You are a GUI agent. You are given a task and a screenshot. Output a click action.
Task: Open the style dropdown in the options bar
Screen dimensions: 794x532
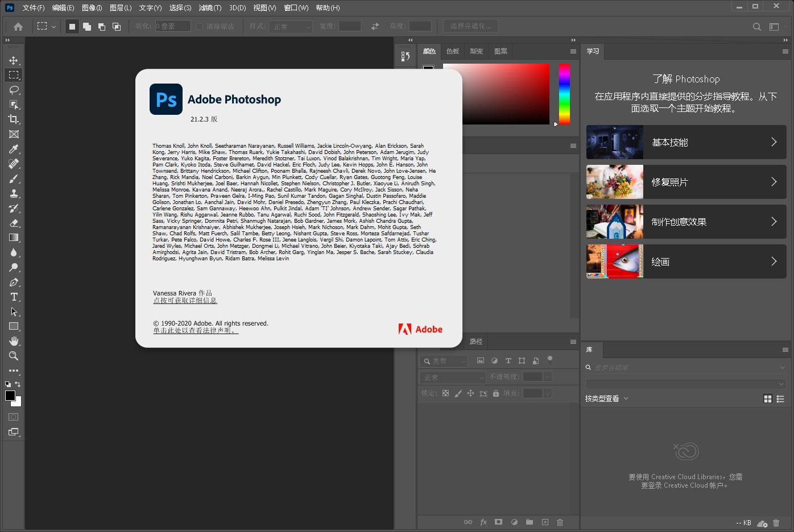[291, 26]
